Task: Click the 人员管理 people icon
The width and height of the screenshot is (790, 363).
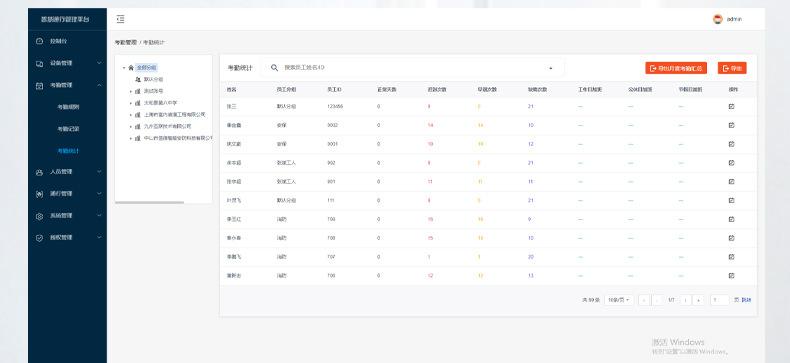Action: (x=39, y=172)
